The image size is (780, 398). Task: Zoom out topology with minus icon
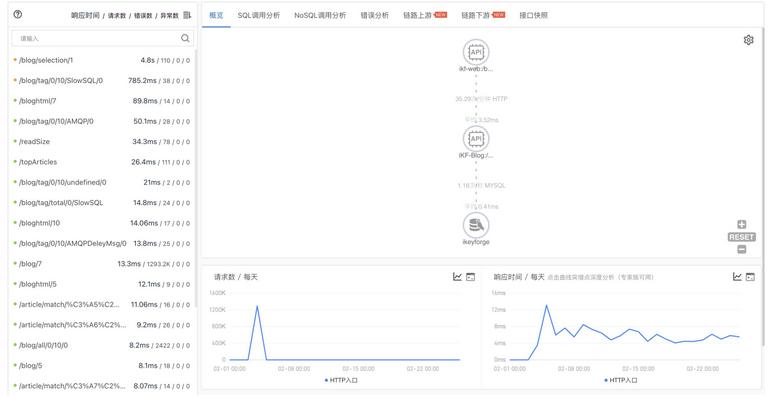coord(742,249)
